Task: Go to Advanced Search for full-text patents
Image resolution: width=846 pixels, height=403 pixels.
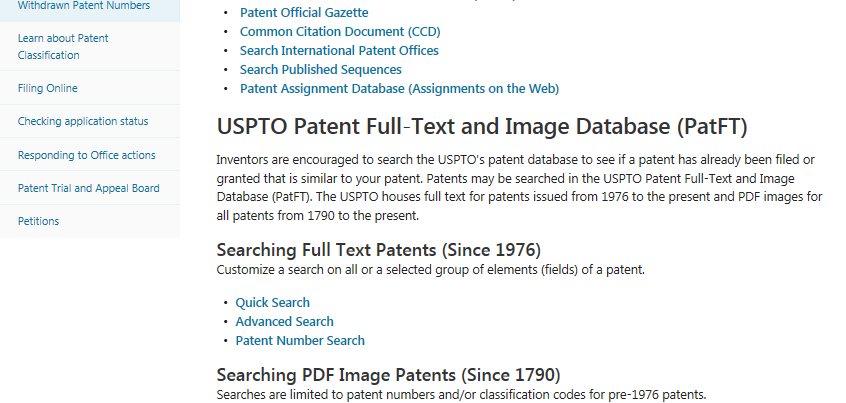Action: pos(284,322)
